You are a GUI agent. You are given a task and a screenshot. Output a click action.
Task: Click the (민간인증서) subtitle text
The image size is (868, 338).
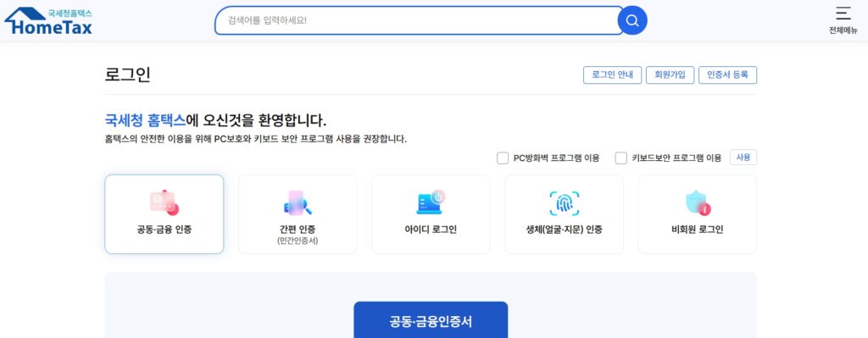click(298, 241)
